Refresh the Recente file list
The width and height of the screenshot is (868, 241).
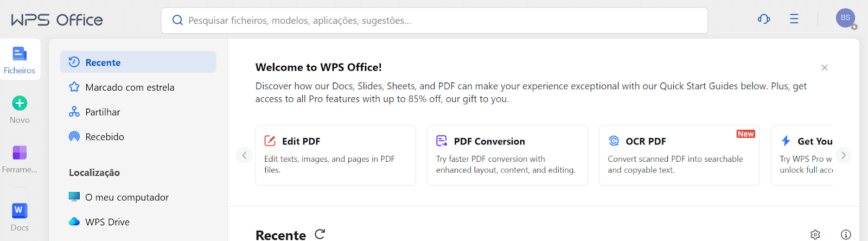pyautogui.click(x=320, y=234)
